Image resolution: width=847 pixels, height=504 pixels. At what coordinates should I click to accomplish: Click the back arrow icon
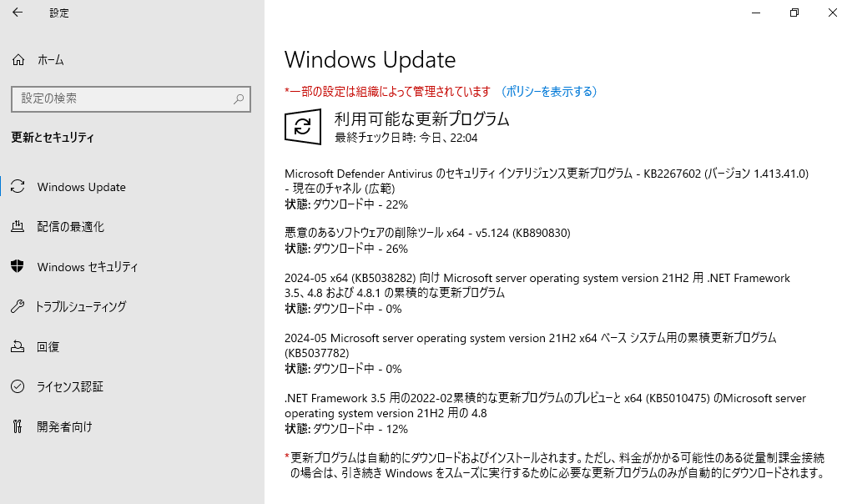(18, 13)
